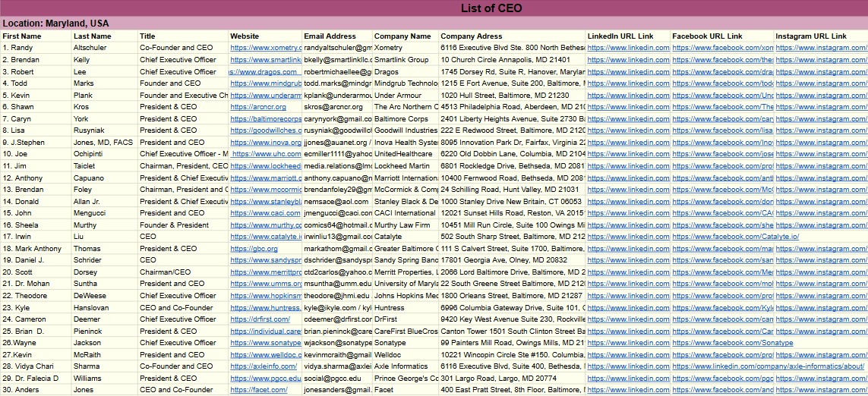Open Instagram link in Brendan Kelly row

(x=821, y=60)
